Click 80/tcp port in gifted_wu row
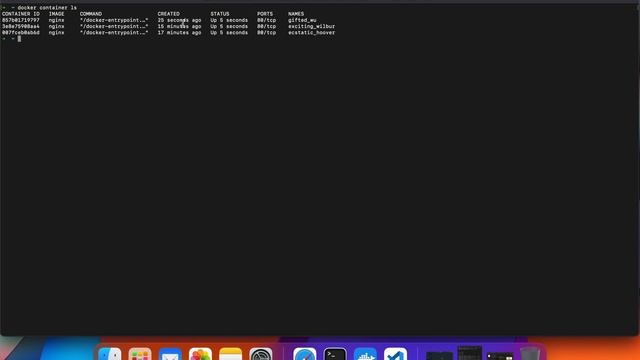Image resolution: width=640 pixels, height=360 pixels. (x=267, y=20)
